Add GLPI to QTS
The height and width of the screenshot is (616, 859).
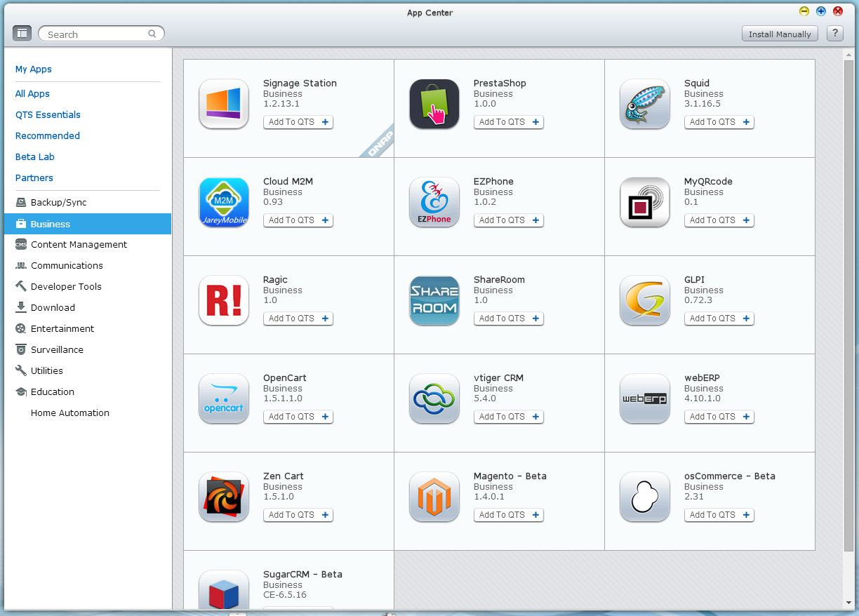(719, 319)
